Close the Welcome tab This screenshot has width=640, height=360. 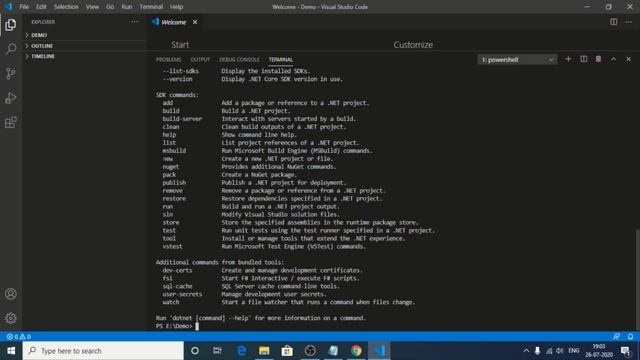[x=195, y=22]
